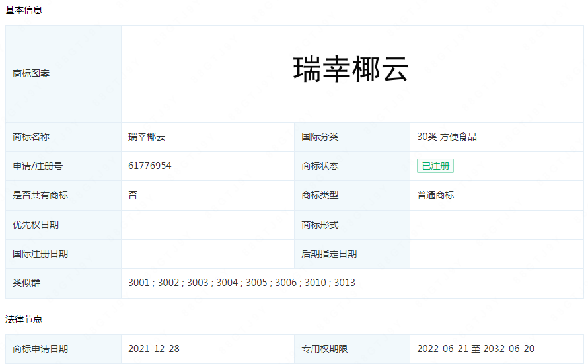This screenshot has width=588, height=364.
Task: Click the 法律节点 section heading
Action: coord(24,319)
